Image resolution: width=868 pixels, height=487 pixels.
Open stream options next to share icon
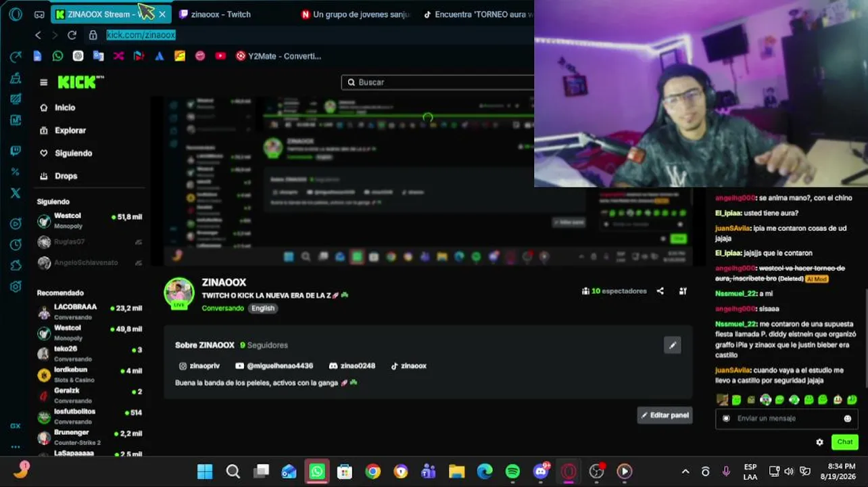pos(683,291)
